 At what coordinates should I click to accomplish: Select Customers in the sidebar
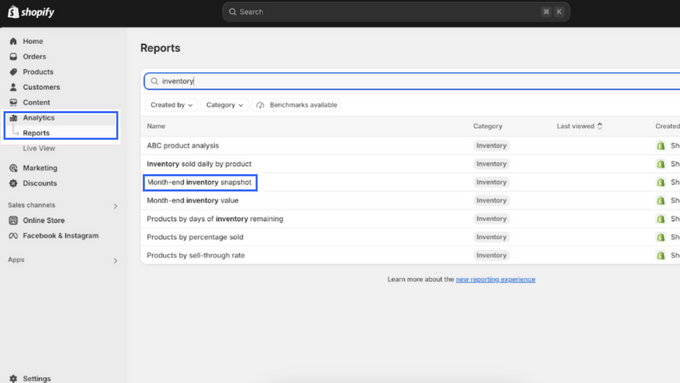[41, 87]
